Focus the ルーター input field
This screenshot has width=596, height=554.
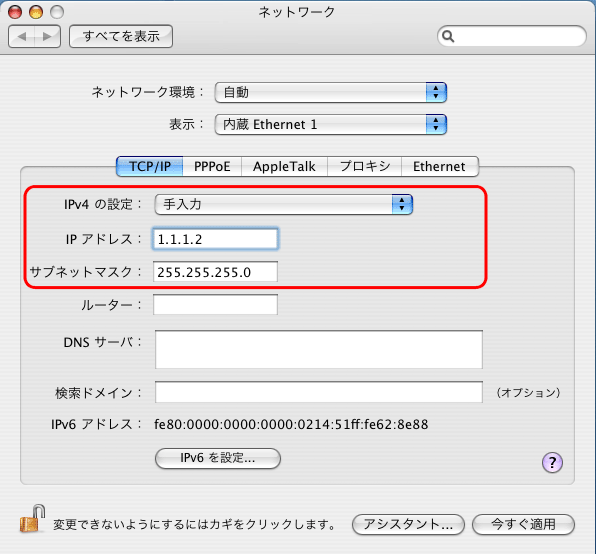pyautogui.click(x=216, y=305)
